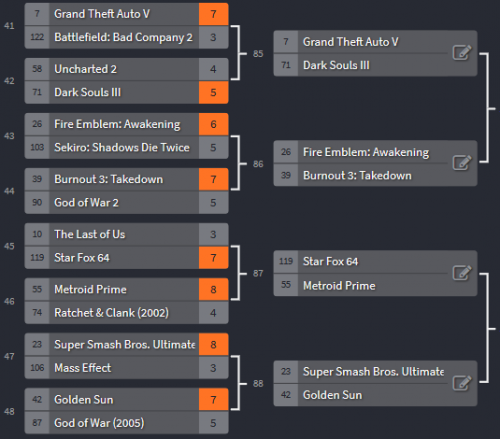Click Sekiro: Shadows Die Twice row
The height and width of the screenshot is (439, 500).
pos(126,147)
